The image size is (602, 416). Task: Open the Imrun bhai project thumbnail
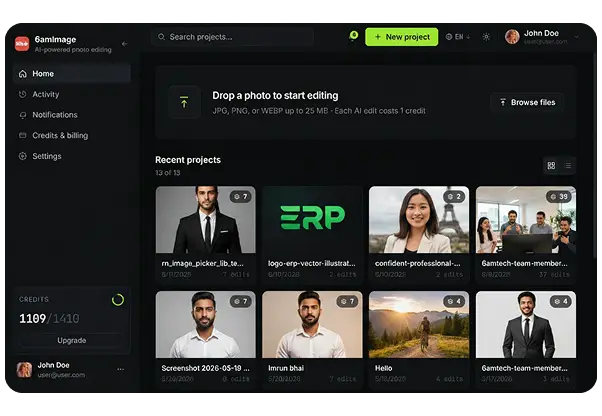(313, 325)
